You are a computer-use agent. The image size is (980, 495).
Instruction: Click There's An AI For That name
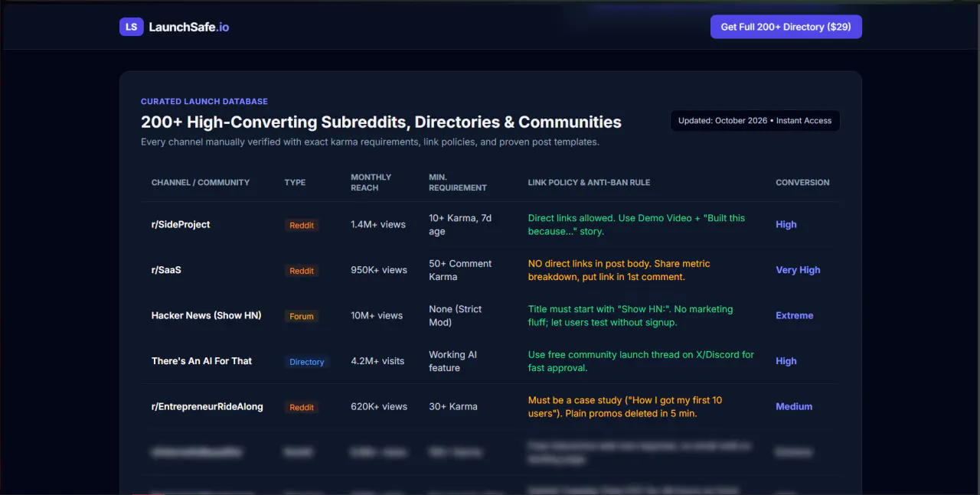pyautogui.click(x=201, y=361)
